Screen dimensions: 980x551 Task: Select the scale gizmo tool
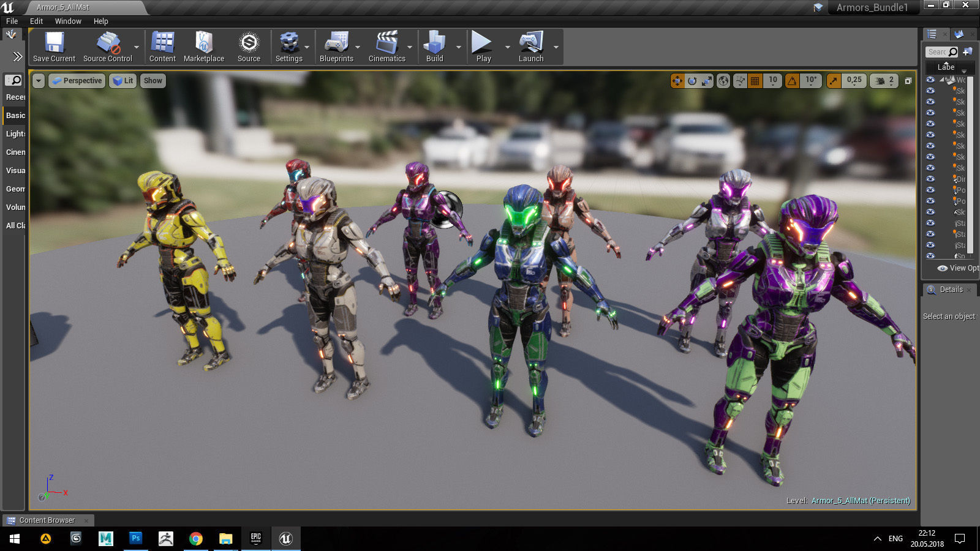[x=707, y=81]
